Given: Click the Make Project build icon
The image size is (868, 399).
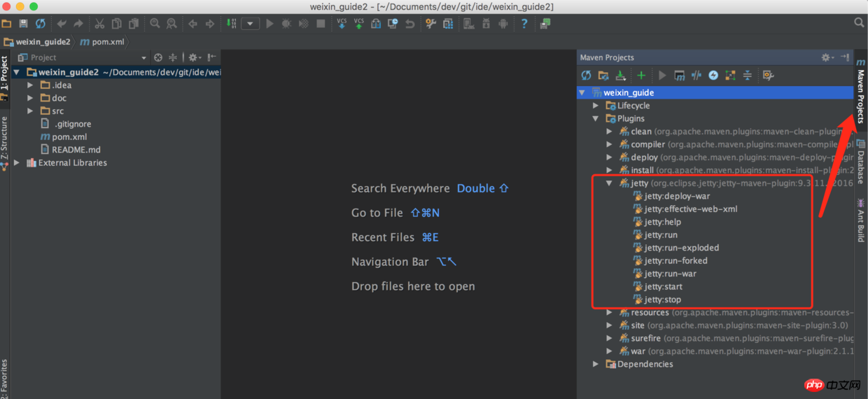Looking at the screenshot, I should pyautogui.click(x=231, y=24).
